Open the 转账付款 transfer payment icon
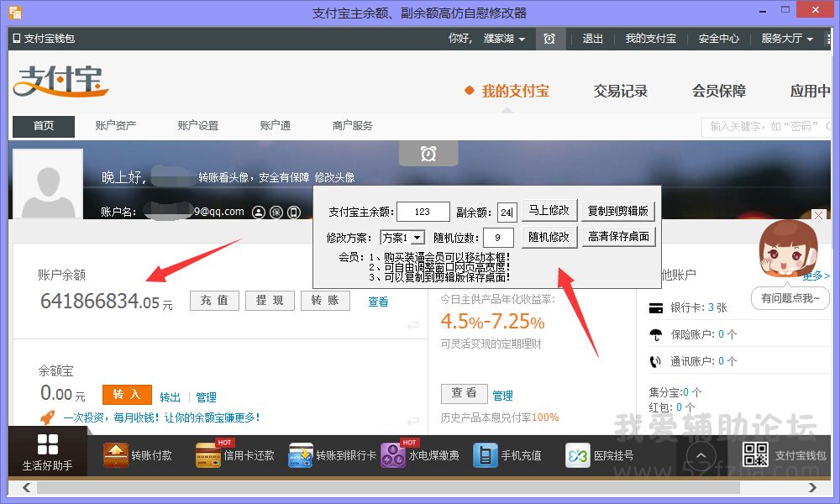 pos(116,455)
